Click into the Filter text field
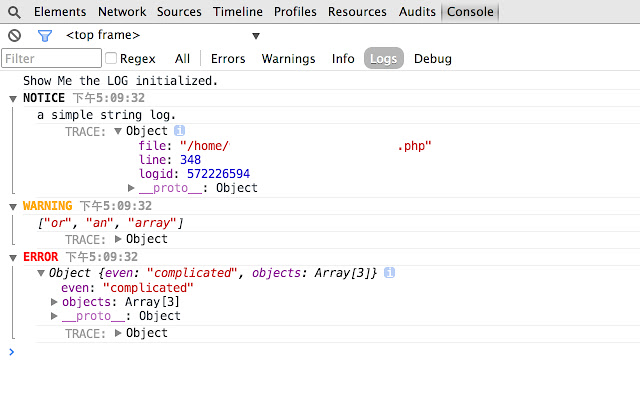Viewport: 640px width, 400px height. [x=52, y=59]
